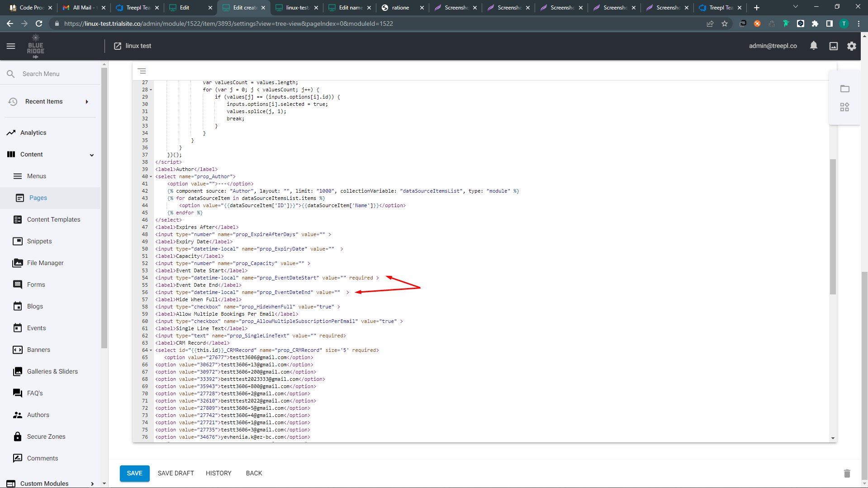
Task: Expand Custom Modules submenu arrow
Action: pos(92,483)
